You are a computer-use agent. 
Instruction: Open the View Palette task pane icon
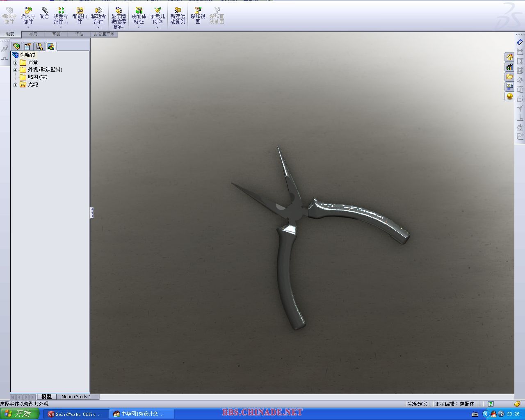click(509, 87)
